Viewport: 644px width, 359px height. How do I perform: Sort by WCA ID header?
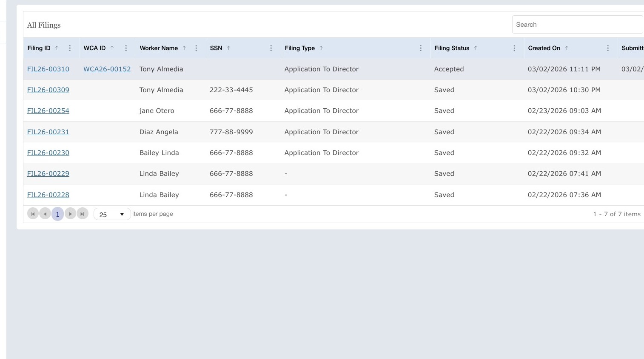tap(94, 48)
